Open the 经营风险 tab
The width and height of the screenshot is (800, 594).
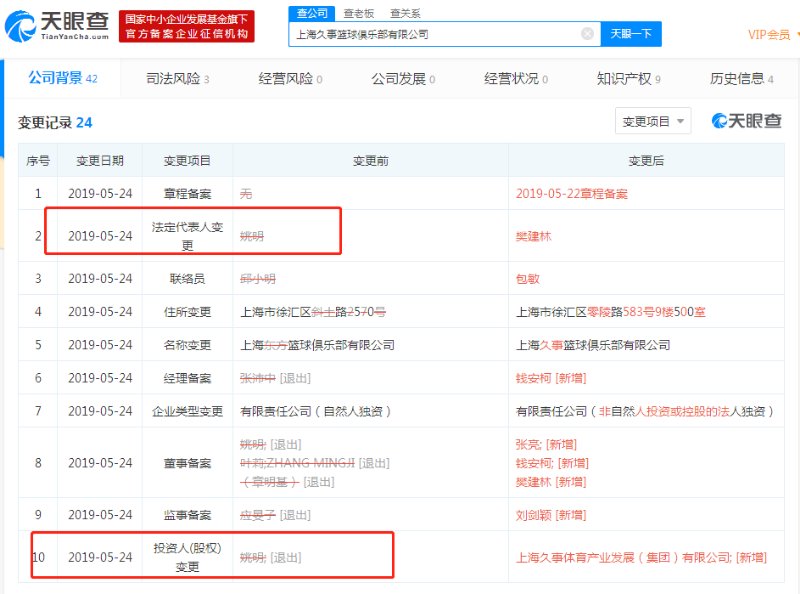point(290,79)
